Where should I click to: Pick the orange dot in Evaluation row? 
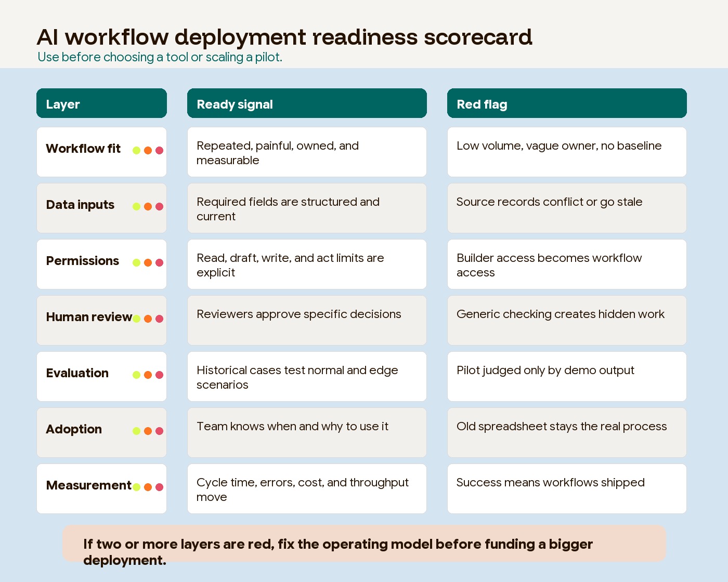tap(148, 375)
